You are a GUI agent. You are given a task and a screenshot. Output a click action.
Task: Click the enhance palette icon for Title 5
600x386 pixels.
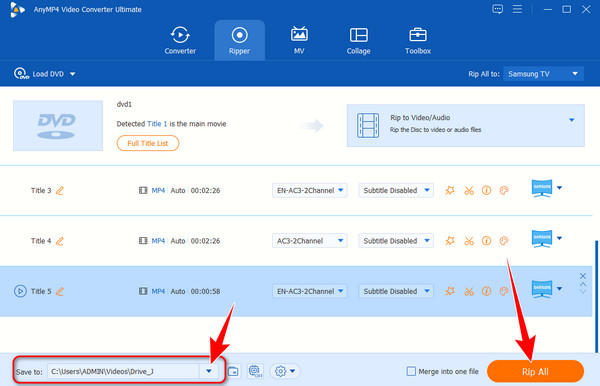[504, 291]
